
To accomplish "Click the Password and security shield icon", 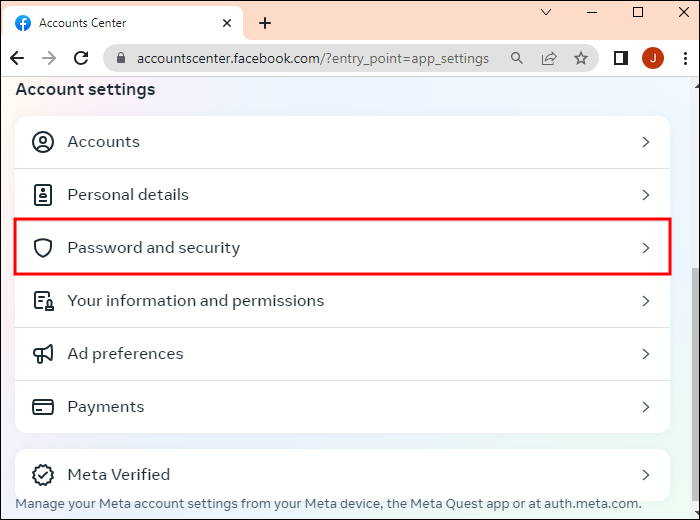I will coord(43,248).
